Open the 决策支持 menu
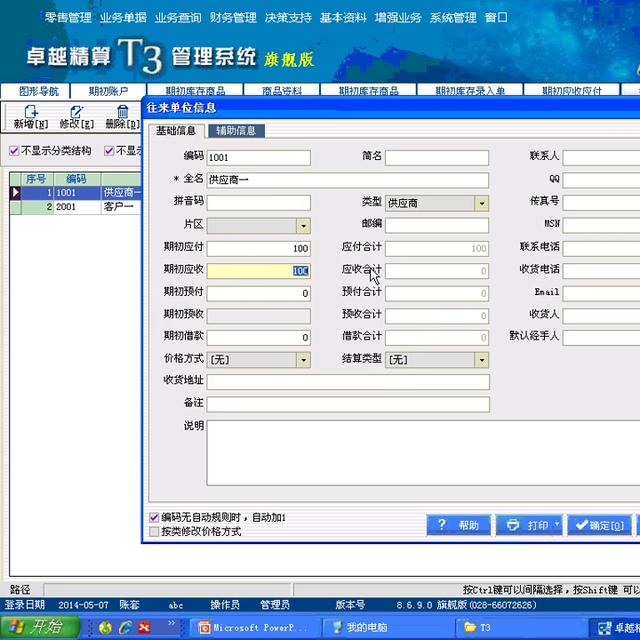 click(x=288, y=18)
